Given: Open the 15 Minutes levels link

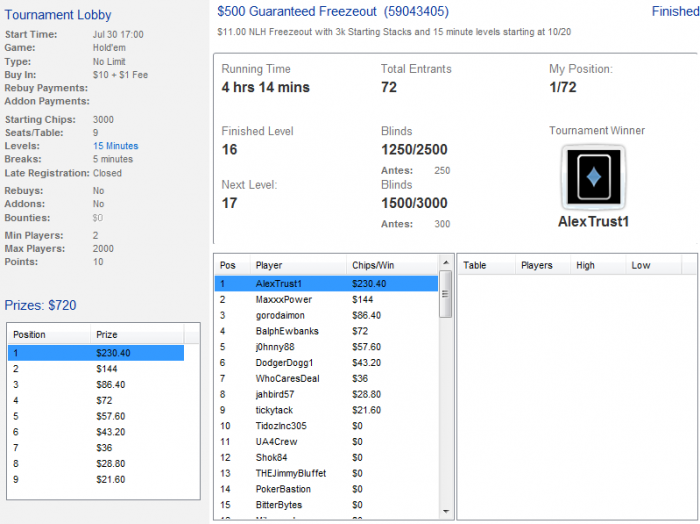Looking at the screenshot, I should click(116, 146).
